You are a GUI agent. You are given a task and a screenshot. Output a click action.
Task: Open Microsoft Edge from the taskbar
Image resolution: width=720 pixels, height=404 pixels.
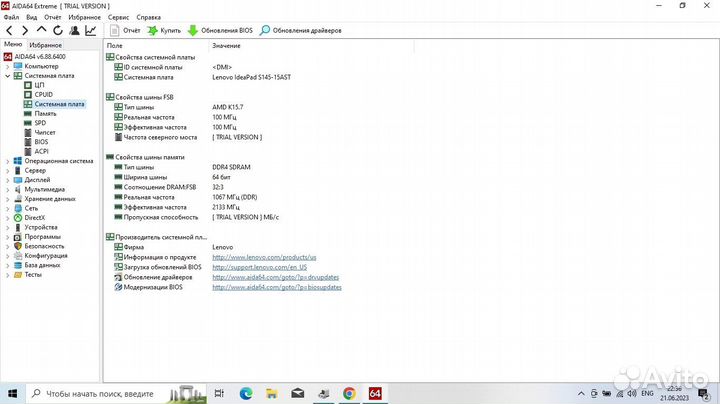(x=246, y=393)
